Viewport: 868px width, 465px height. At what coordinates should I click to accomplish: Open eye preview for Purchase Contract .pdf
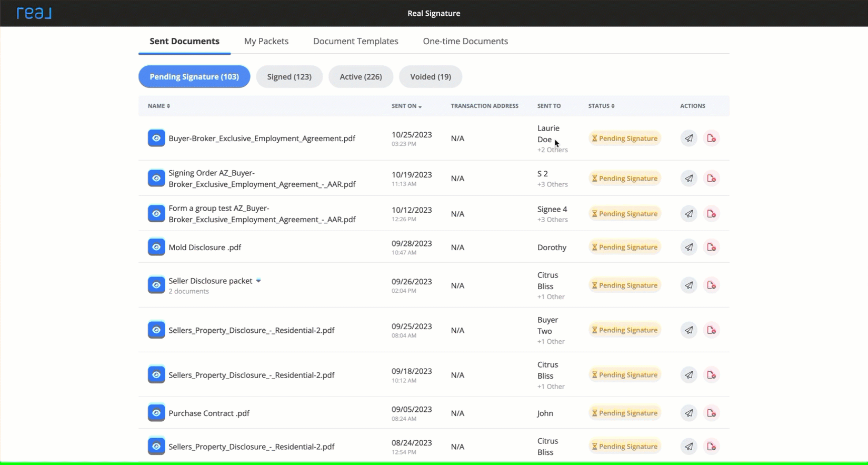tap(156, 413)
